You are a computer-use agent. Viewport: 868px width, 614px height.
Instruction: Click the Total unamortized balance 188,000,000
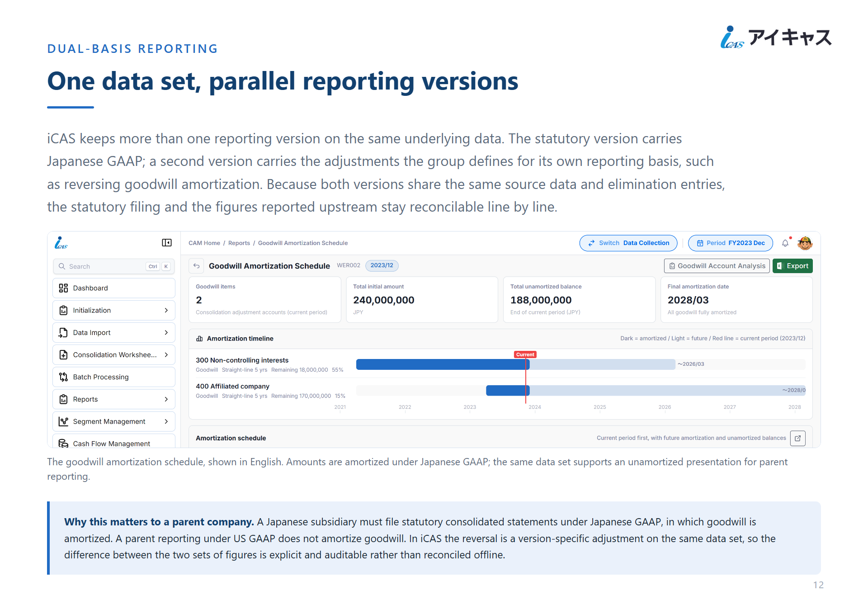pyautogui.click(x=541, y=300)
